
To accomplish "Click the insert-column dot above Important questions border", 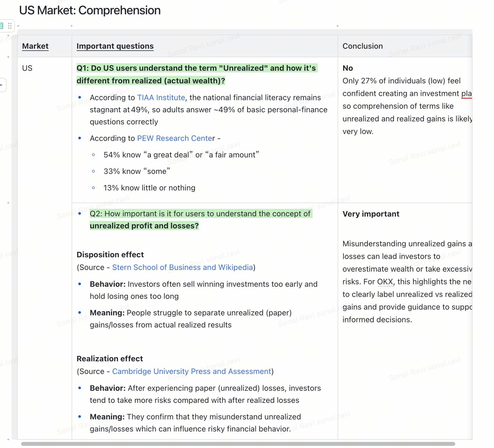I will (72, 26).
